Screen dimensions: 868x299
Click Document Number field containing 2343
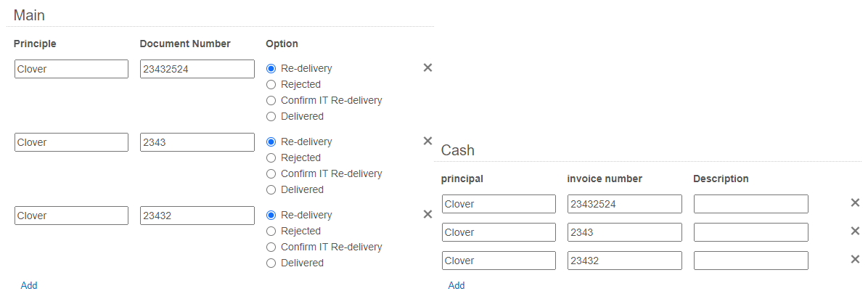(197, 142)
